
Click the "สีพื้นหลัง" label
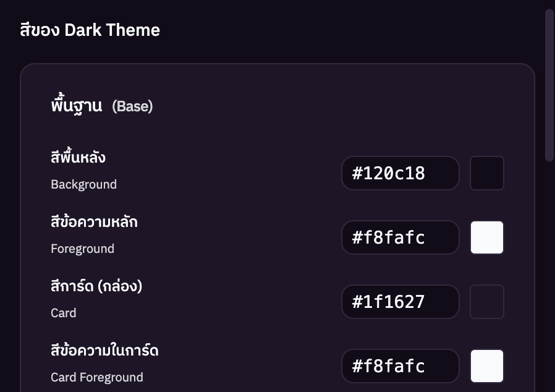pos(78,158)
